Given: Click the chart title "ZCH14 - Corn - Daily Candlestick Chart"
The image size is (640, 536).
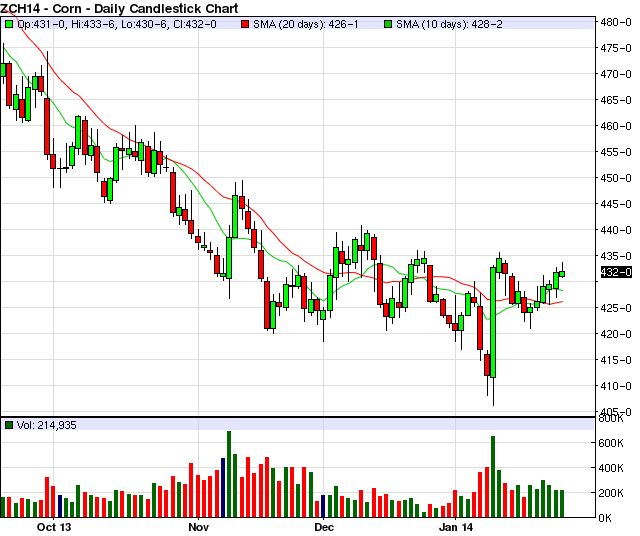Looking at the screenshot, I should tap(119, 8).
